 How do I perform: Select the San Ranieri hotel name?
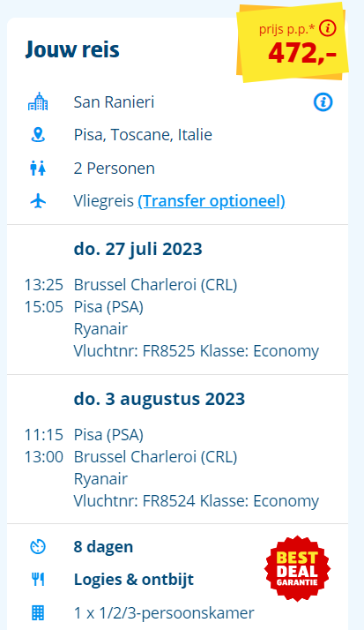114,102
